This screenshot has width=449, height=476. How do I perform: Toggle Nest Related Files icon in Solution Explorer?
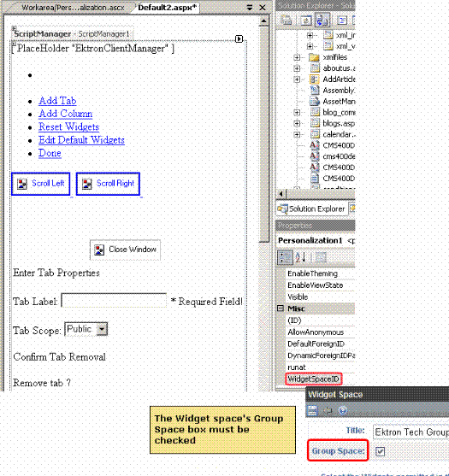tap(322, 20)
